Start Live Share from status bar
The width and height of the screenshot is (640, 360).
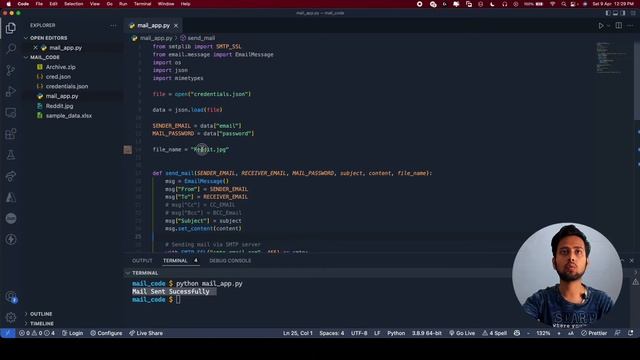pos(146,333)
